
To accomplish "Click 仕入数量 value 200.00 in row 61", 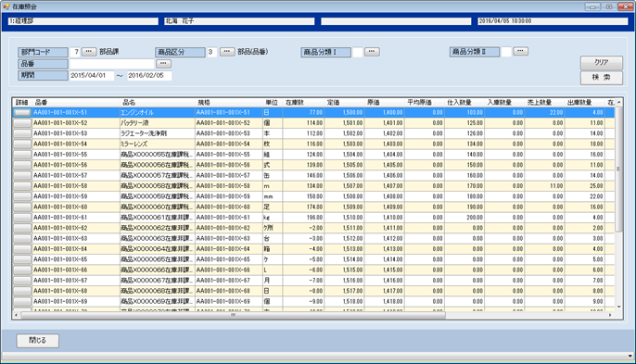I will tap(464, 218).
